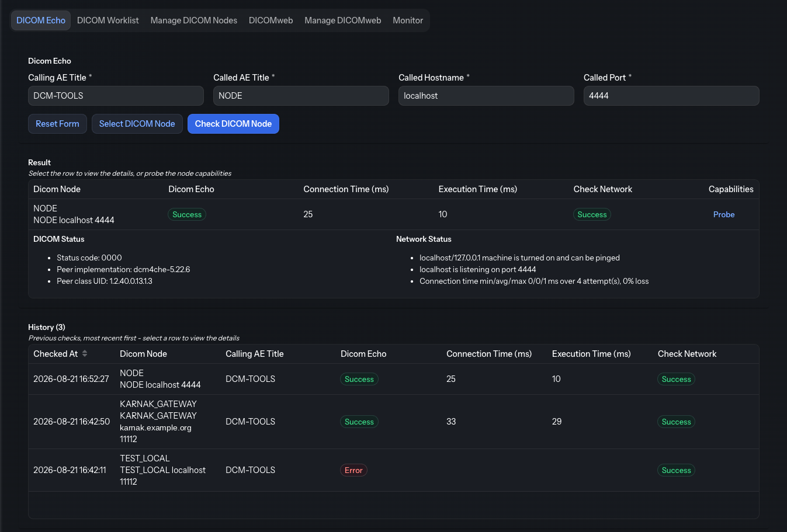Click the Result table's Dicom Echo Success badge
787x532 pixels.
pyautogui.click(x=187, y=214)
